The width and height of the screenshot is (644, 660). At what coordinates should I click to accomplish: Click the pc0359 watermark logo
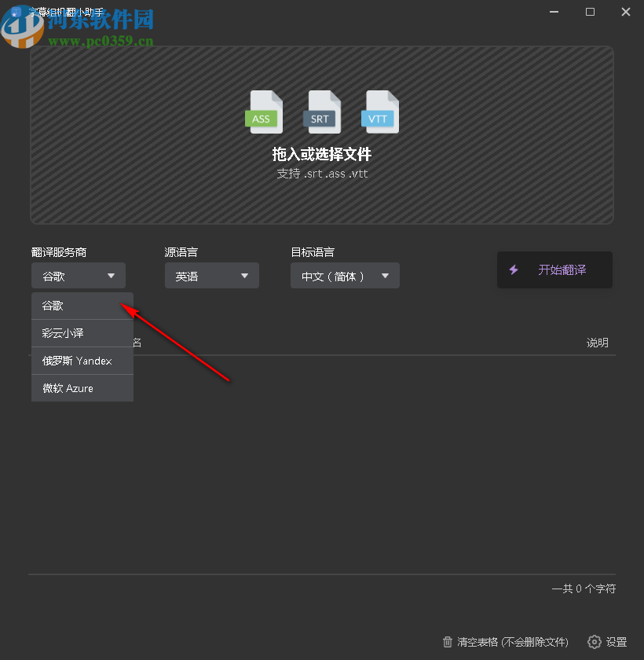coord(24,24)
